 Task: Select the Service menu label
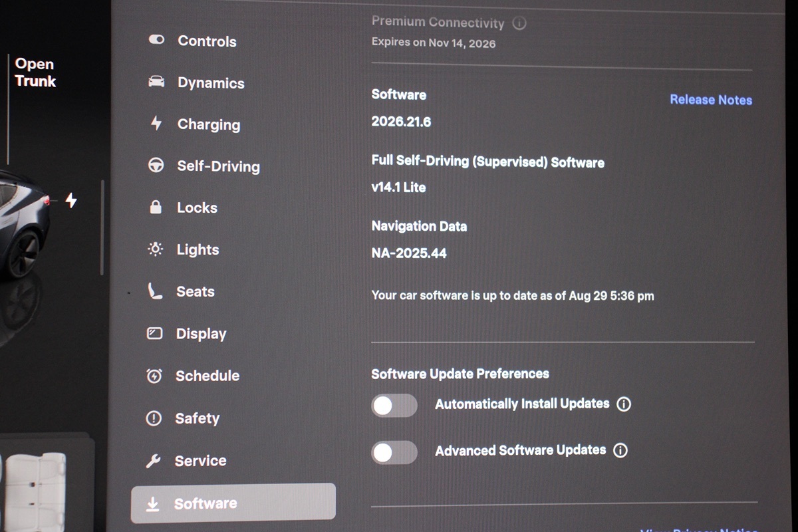[x=200, y=461]
